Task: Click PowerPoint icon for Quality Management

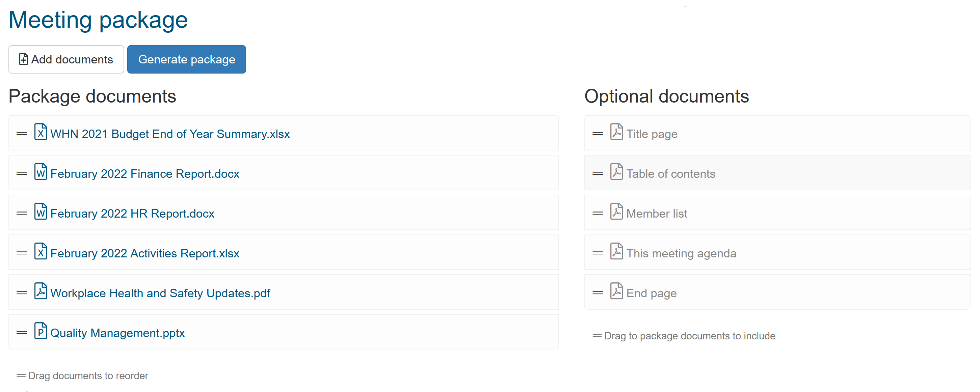Action: (40, 331)
